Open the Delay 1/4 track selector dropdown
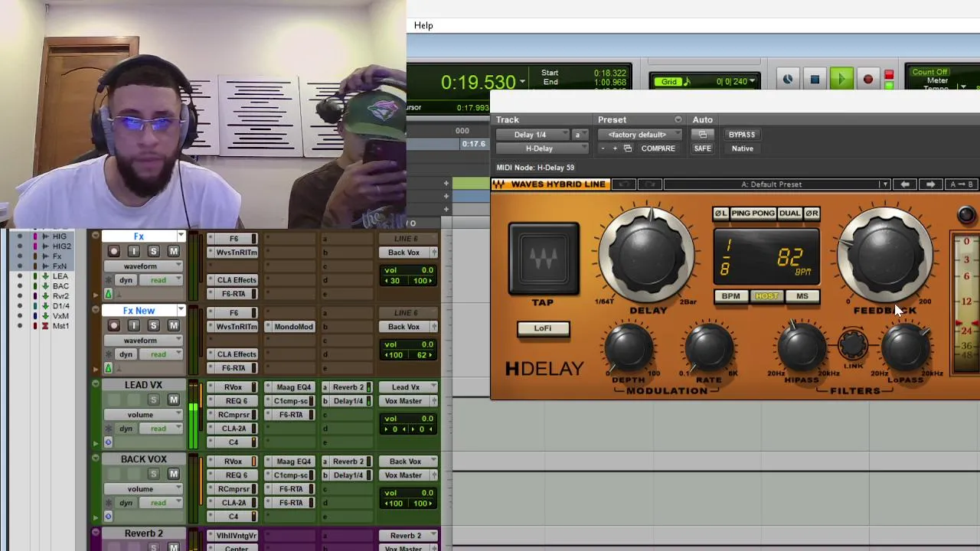Viewport: 980px width, 551px height. click(533, 135)
